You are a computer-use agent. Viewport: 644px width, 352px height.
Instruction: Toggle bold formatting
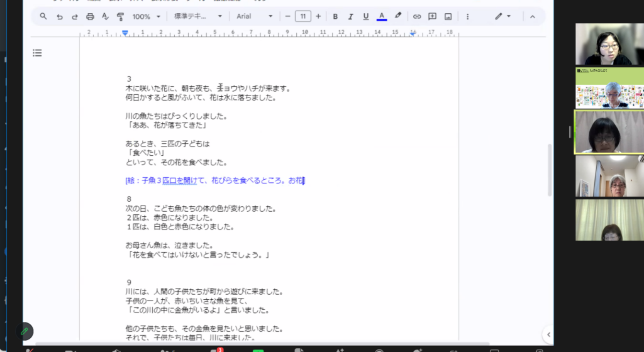click(335, 16)
